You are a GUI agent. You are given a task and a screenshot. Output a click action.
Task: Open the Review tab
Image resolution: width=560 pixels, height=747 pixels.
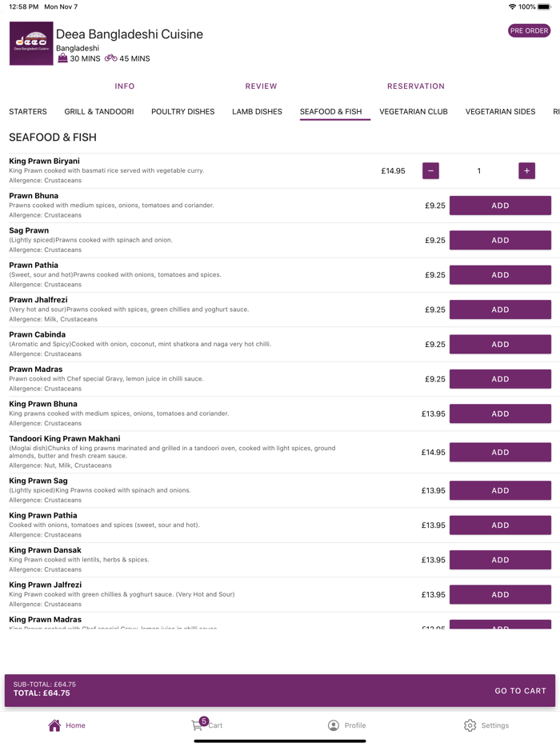click(261, 86)
